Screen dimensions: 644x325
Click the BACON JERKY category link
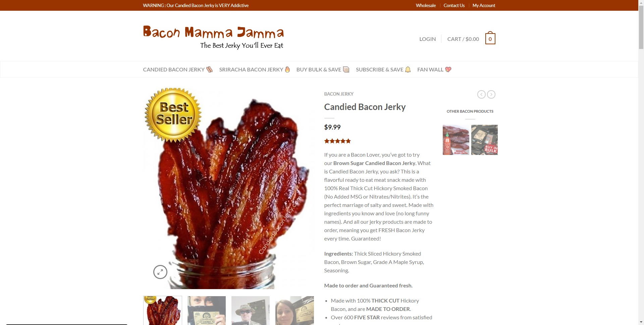[x=339, y=94]
